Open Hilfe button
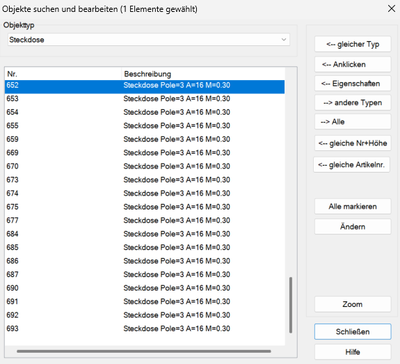This screenshot has height=364, width=400. (x=353, y=352)
